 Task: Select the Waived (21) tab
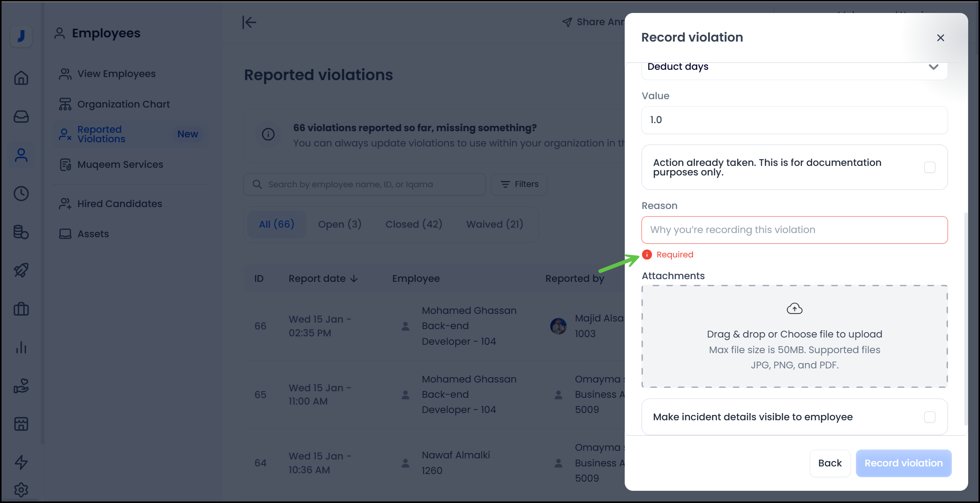[x=495, y=224]
